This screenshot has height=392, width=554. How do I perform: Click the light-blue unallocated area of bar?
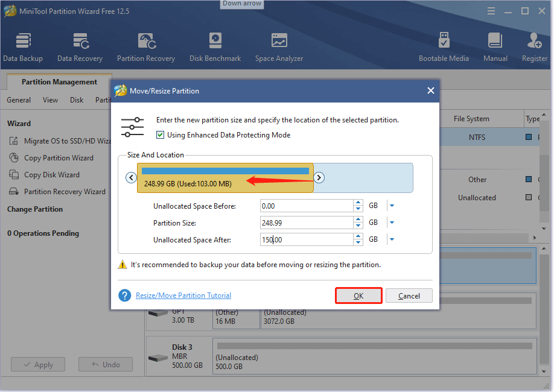tap(363, 178)
